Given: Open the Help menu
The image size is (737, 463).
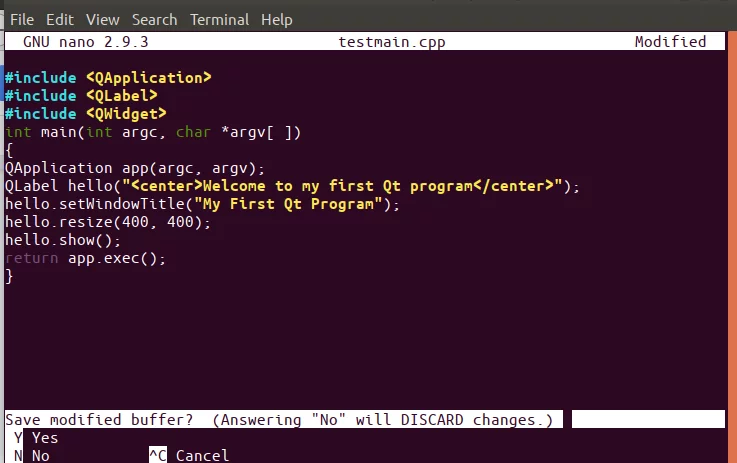Looking at the screenshot, I should (276, 20).
